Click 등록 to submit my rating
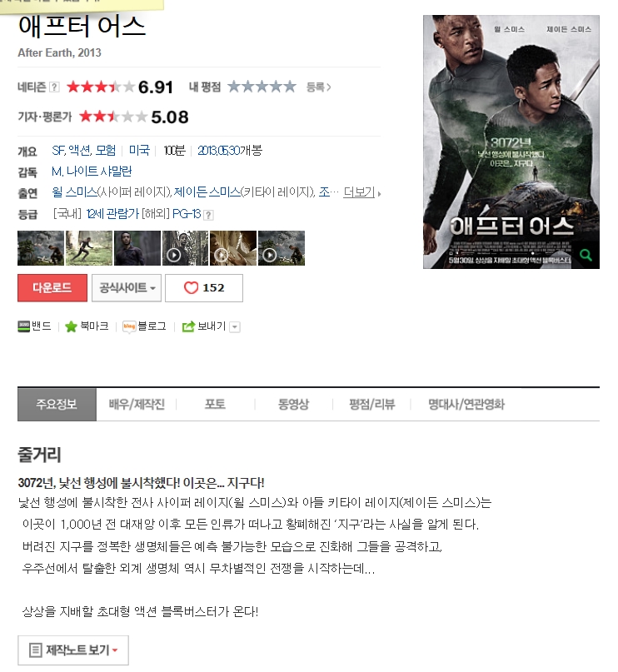618x672 pixels. 318,87
